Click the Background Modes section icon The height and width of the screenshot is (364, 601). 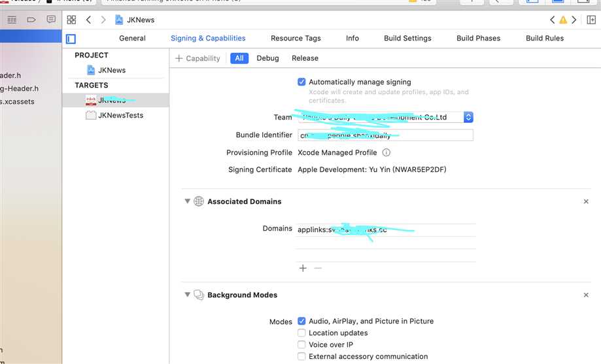pyautogui.click(x=199, y=295)
